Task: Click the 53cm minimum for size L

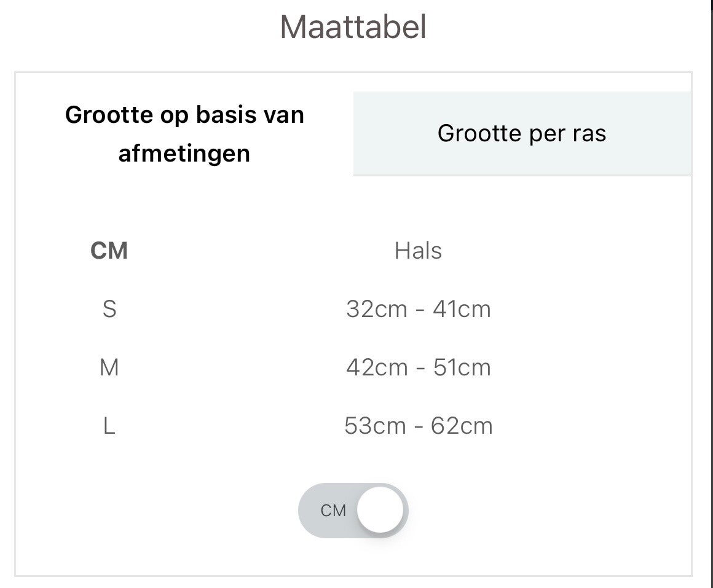Action: [375, 426]
